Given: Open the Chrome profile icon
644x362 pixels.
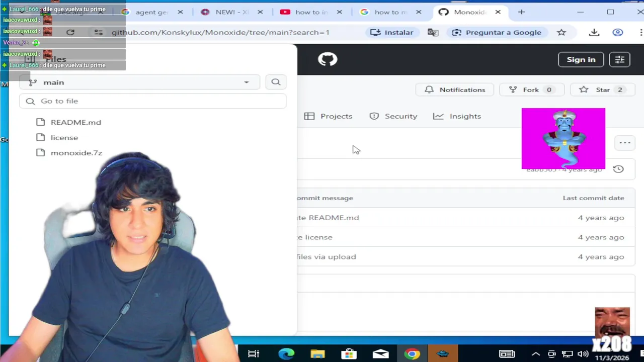Looking at the screenshot, I should click(618, 32).
